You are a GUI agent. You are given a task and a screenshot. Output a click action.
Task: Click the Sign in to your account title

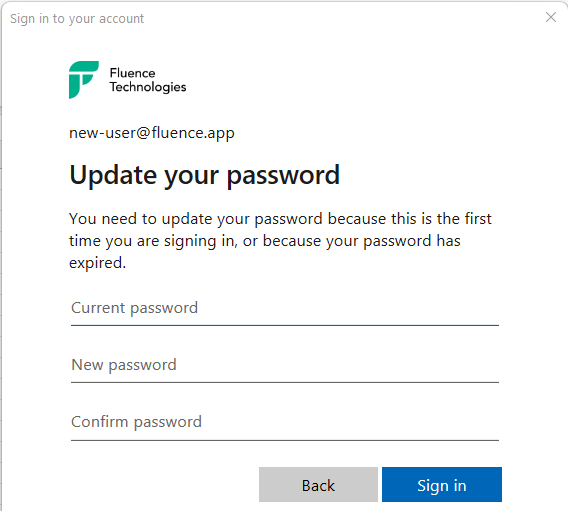(77, 18)
